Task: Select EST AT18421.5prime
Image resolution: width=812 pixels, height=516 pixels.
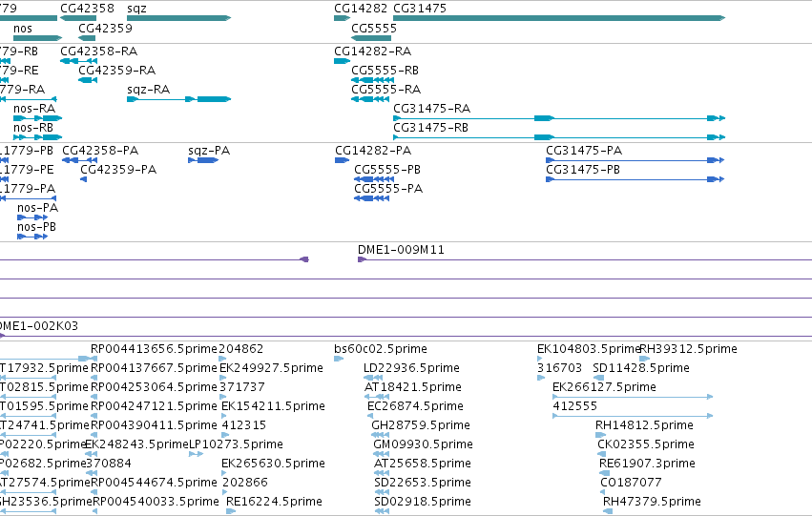Action: [x=413, y=387]
